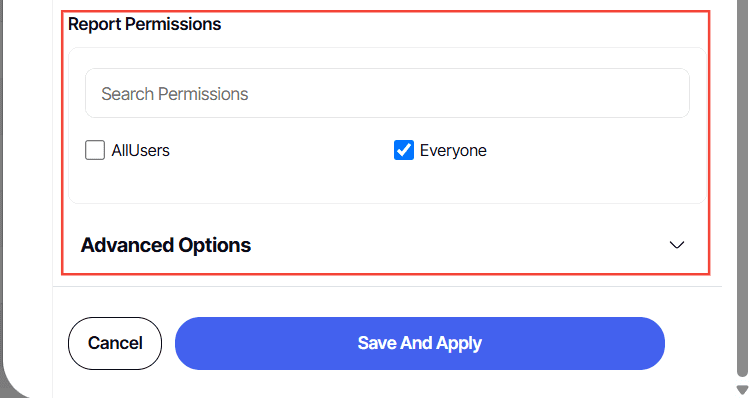Focus the Search Permissions field
The image size is (751, 398).
tap(387, 93)
